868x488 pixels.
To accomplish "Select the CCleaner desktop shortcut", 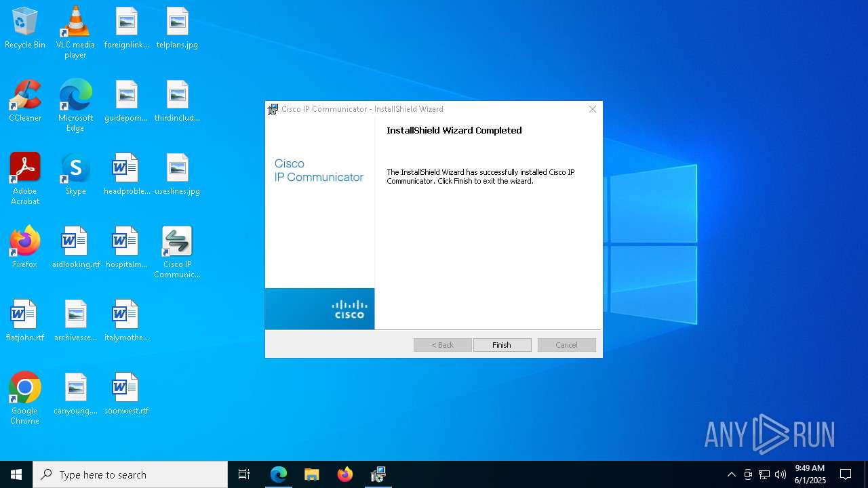I will pyautogui.click(x=25, y=102).
